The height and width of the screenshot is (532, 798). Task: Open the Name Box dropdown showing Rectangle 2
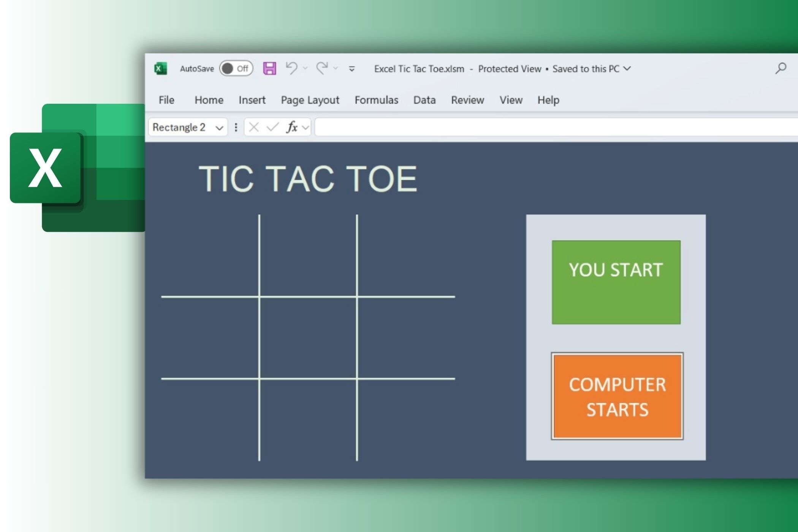218,127
